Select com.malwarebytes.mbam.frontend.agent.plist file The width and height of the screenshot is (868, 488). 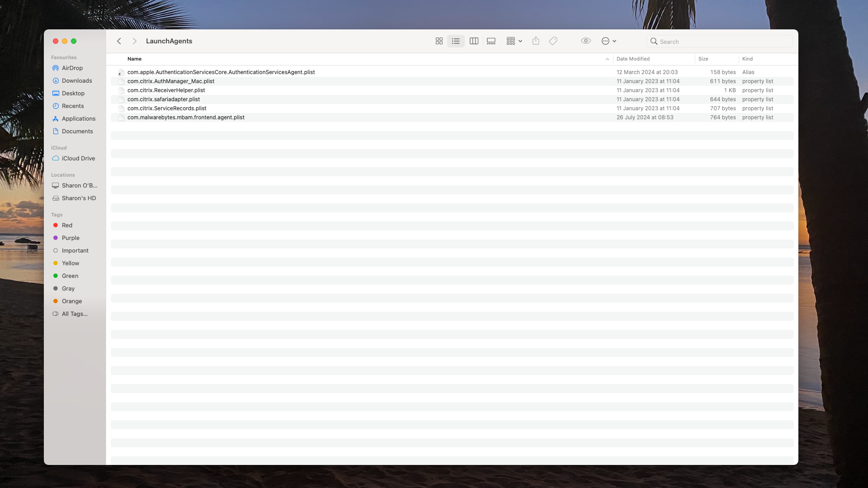[x=186, y=117]
